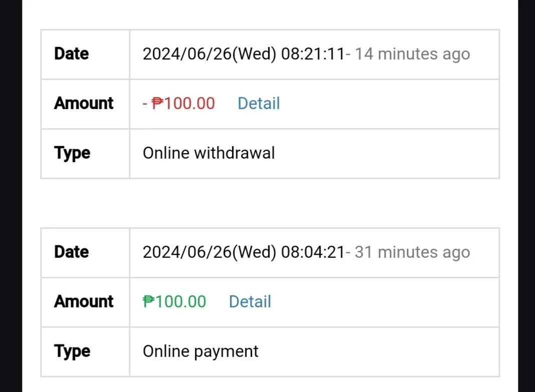Click 2024/06/26(Wed) date in the withdrawal row
Image resolution: width=535 pixels, height=392 pixels.
(209, 54)
